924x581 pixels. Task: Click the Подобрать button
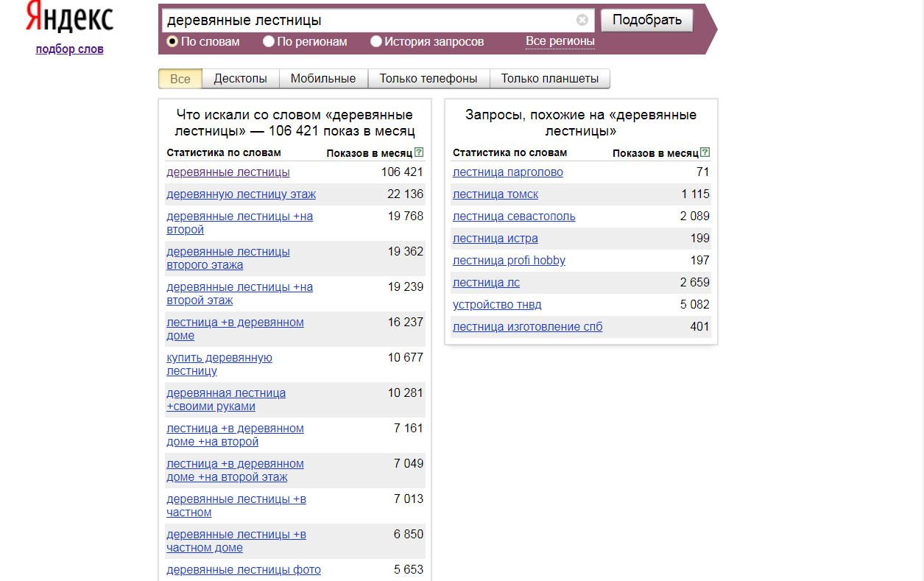click(647, 20)
